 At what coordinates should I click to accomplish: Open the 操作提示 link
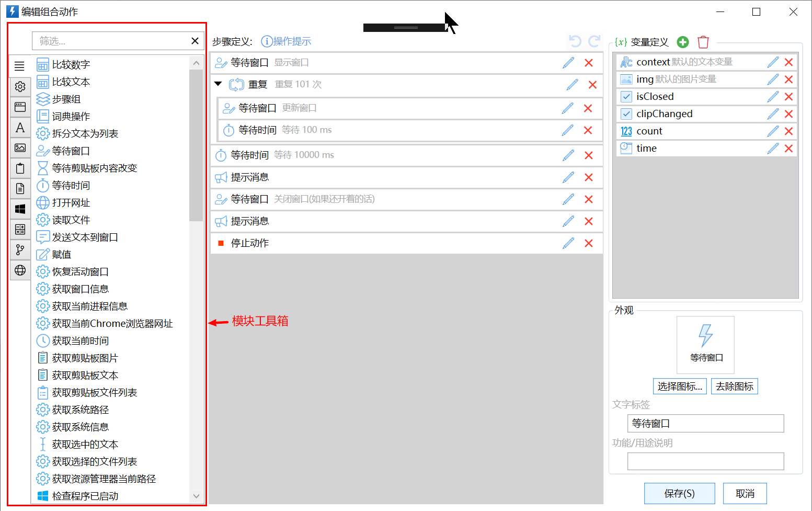286,41
